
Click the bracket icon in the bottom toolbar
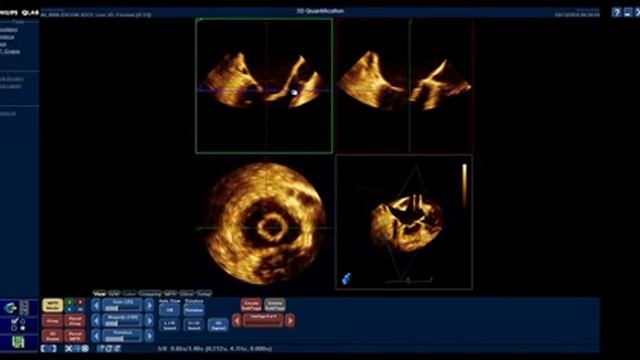pos(49,349)
